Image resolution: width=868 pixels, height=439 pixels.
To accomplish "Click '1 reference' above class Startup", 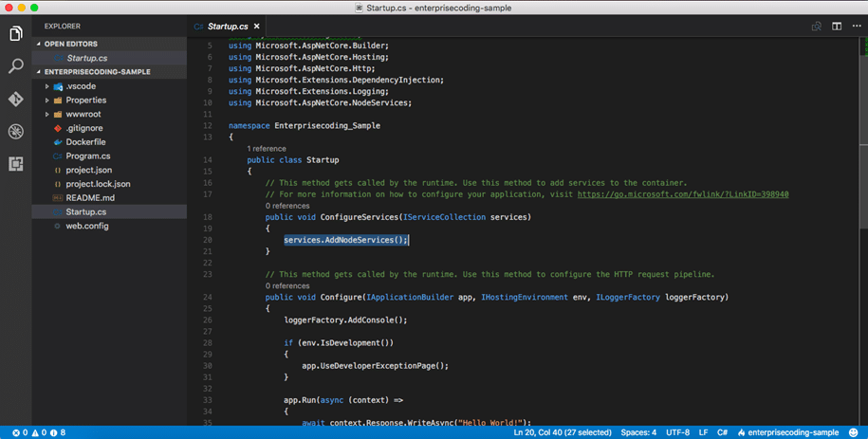I will click(x=267, y=148).
